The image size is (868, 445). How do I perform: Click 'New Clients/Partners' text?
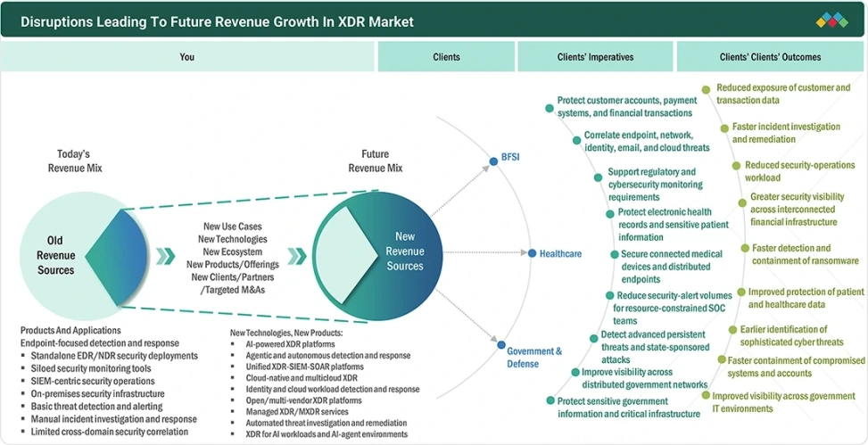(233, 276)
